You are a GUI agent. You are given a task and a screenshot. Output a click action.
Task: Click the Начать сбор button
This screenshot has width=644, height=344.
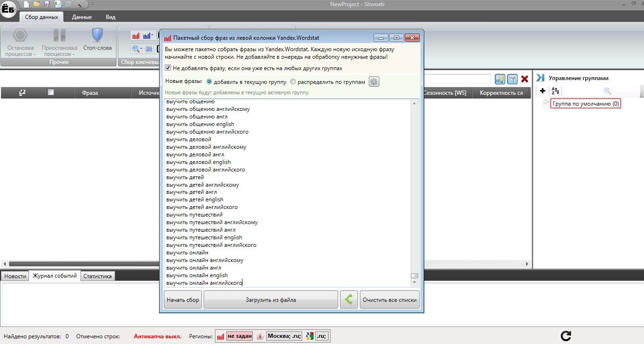click(183, 300)
